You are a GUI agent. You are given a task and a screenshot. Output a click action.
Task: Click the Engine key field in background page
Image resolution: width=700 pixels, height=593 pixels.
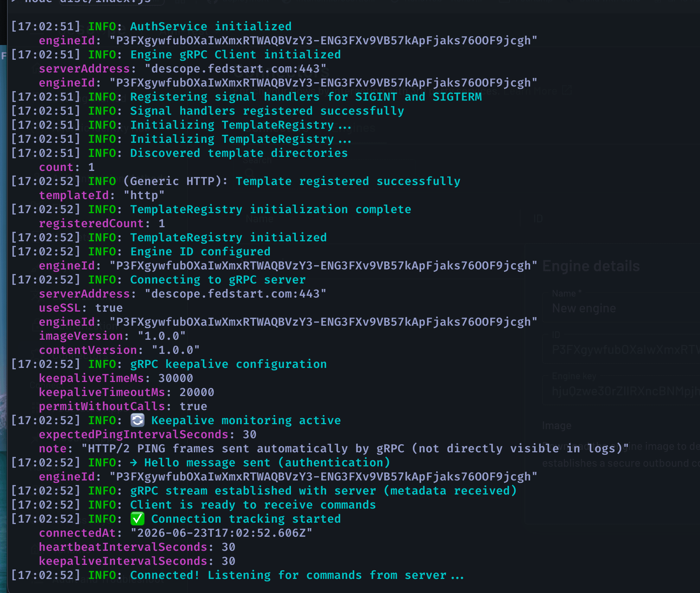(x=621, y=390)
